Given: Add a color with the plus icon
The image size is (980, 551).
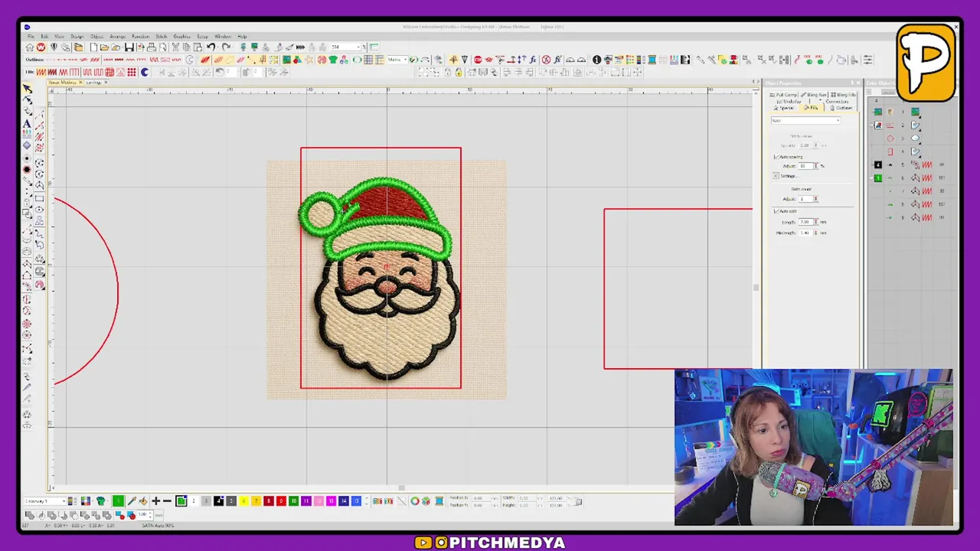Looking at the screenshot, I should [155, 501].
